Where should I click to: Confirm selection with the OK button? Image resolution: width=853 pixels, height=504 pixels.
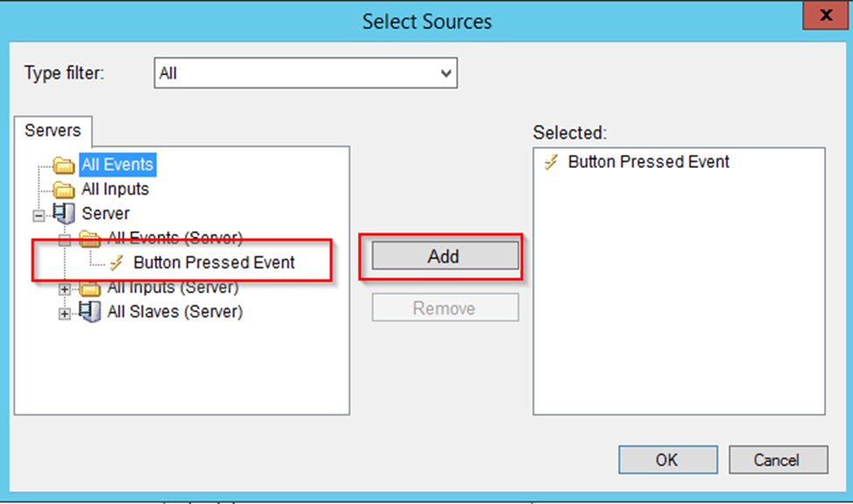(667, 459)
